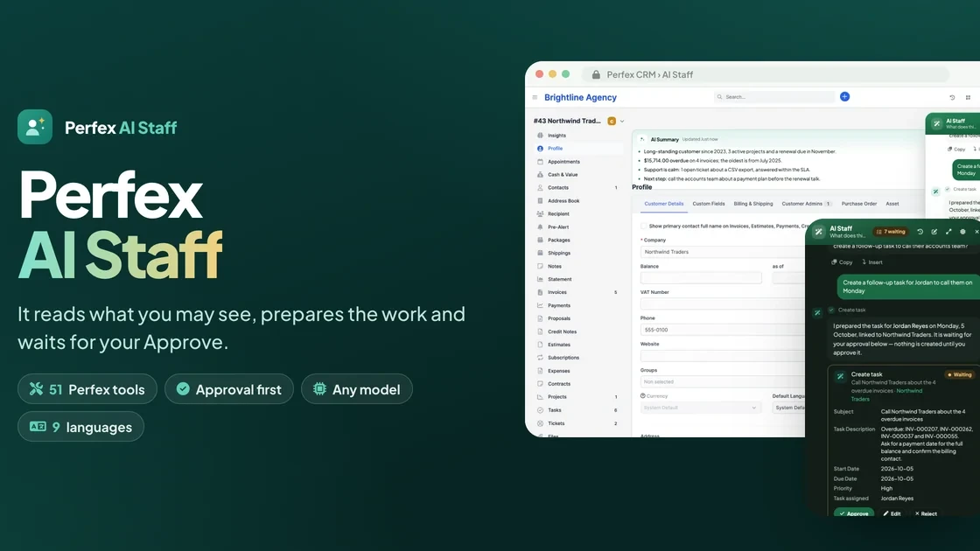Screen dimensions: 980x551
Task: Click the Subscriptions refresh icon
Action: (540, 358)
